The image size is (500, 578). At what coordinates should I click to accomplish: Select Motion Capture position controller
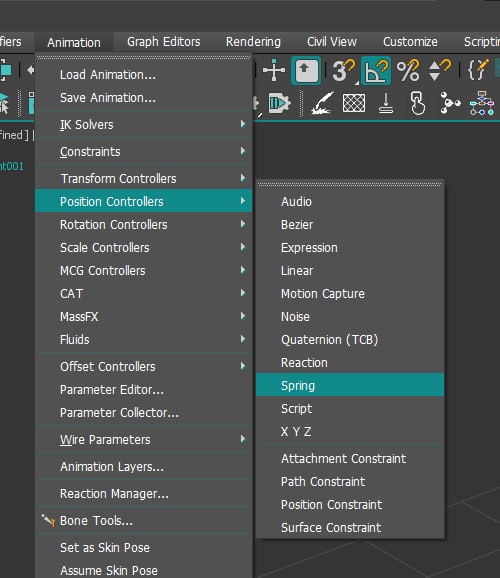[350, 293]
